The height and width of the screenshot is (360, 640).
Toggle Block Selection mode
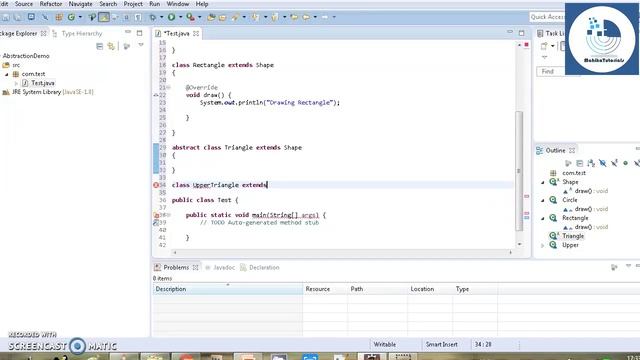[126, 17]
